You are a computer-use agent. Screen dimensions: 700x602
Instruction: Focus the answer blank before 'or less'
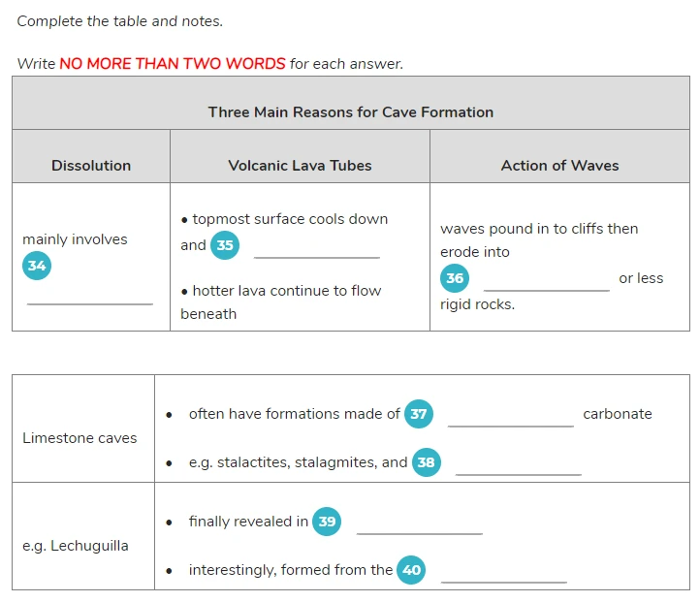[547, 282]
